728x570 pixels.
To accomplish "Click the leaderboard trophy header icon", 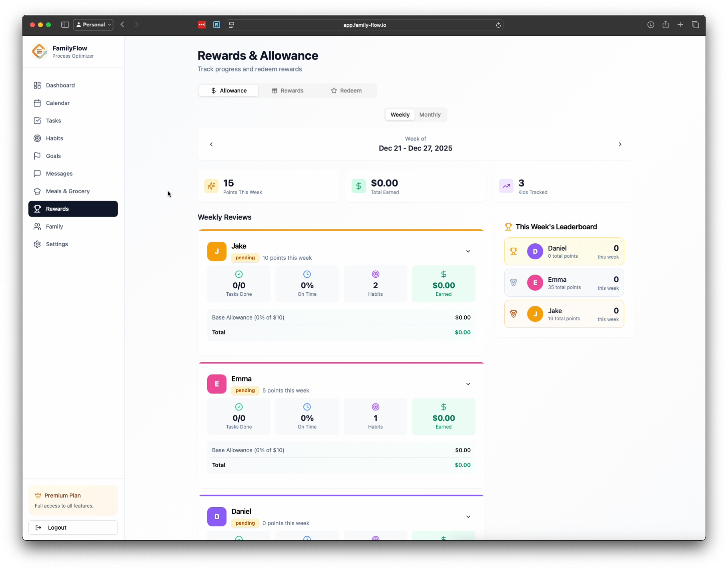I will pos(508,227).
